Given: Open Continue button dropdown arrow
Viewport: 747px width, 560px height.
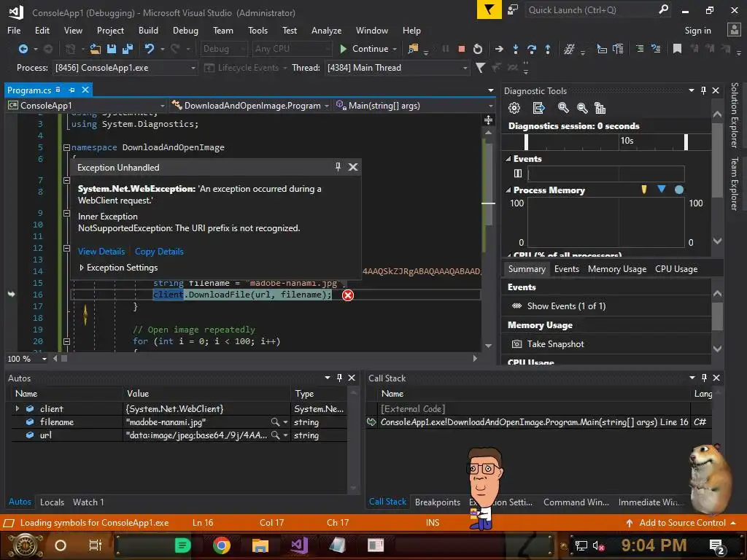Looking at the screenshot, I should 395,49.
